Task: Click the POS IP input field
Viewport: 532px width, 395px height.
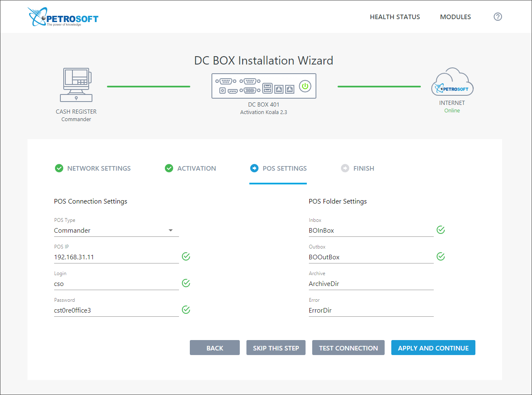Action: pos(117,257)
